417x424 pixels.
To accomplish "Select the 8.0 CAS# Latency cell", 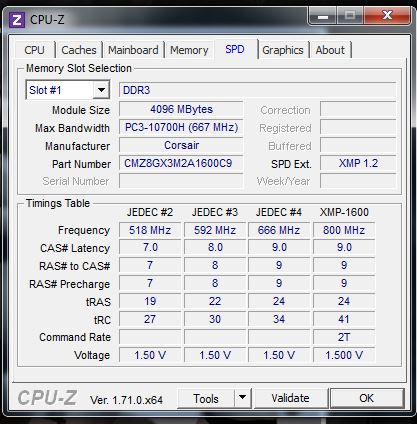I will (215, 248).
